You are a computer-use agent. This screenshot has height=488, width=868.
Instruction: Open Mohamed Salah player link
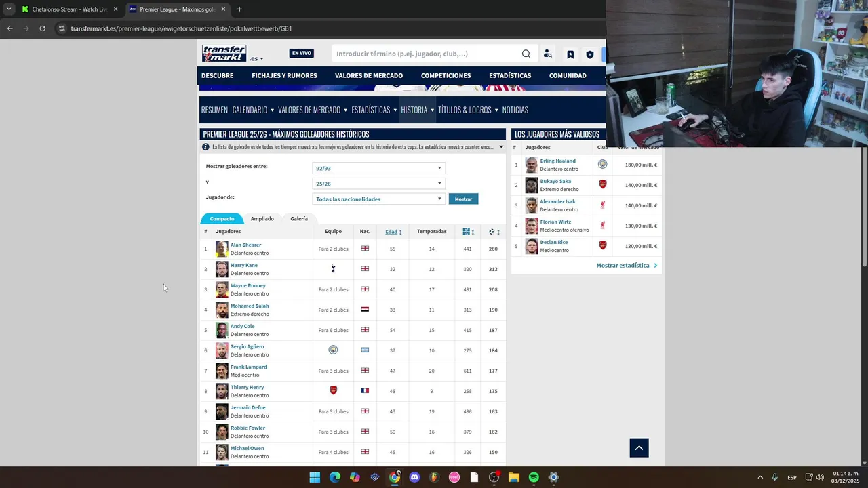(250, 306)
